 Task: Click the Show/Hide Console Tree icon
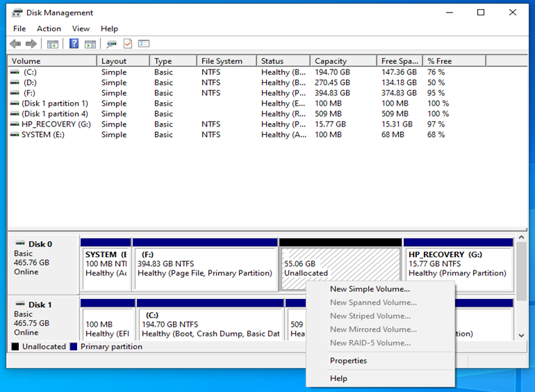point(52,44)
